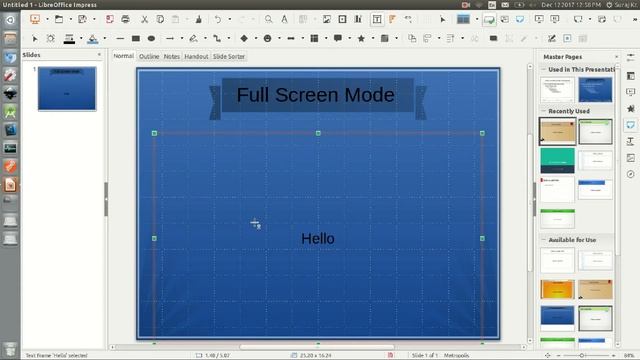Close the Slides panel
The height and width of the screenshot is (360, 640).
(99, 54)
